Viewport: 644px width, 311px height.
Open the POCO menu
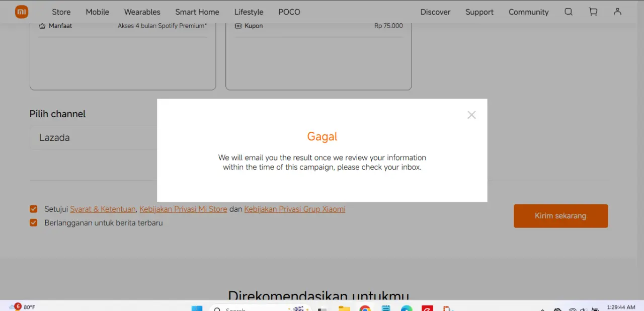pyautogui.click(x=289, y=12)
